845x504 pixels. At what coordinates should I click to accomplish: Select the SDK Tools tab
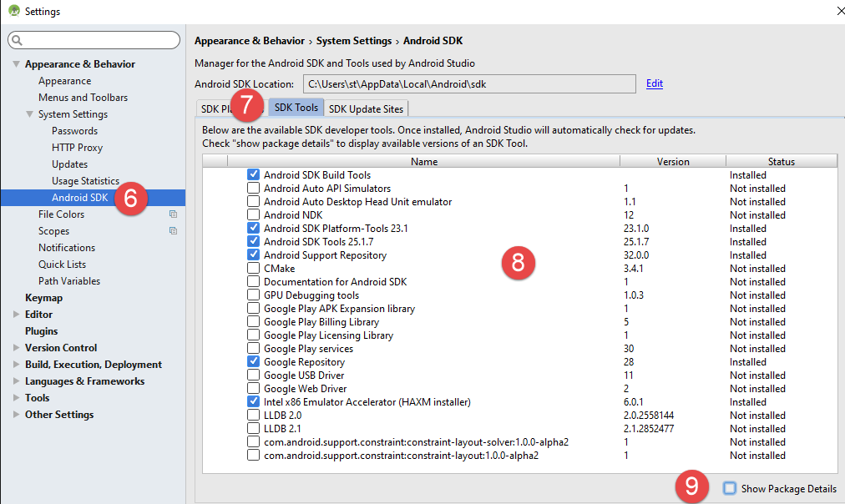click(296, 108)
